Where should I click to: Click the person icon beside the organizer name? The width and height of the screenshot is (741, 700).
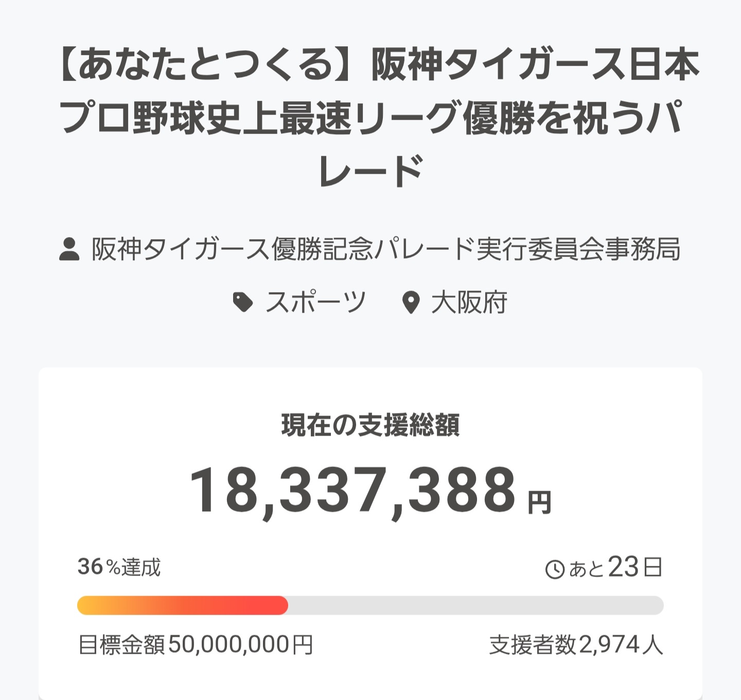coord(69,249)
